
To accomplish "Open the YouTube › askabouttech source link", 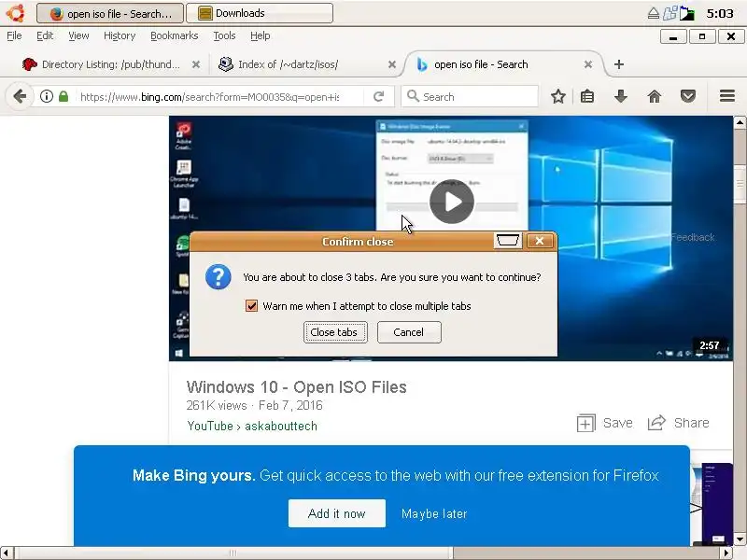I will 252,426.
